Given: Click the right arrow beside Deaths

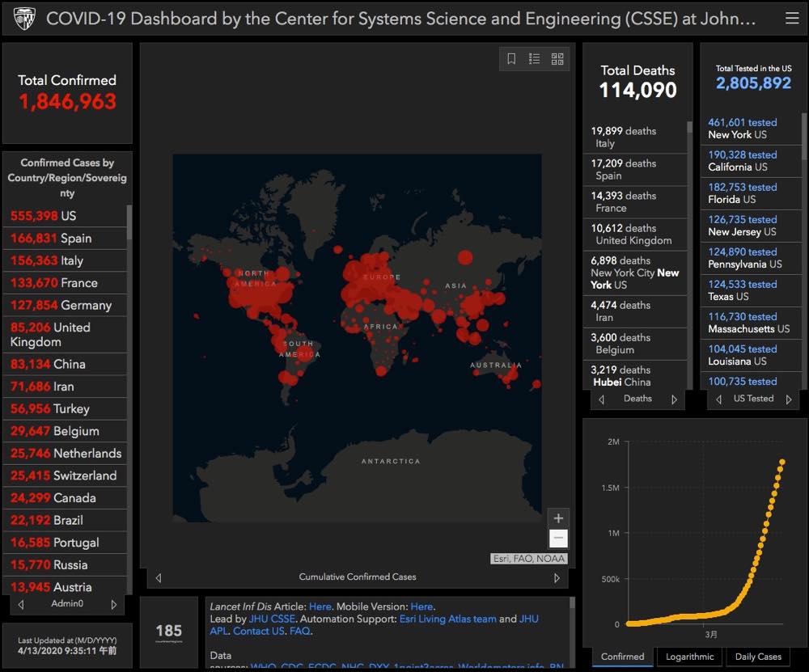Looking at the screenshot, I should click(674, 399).
